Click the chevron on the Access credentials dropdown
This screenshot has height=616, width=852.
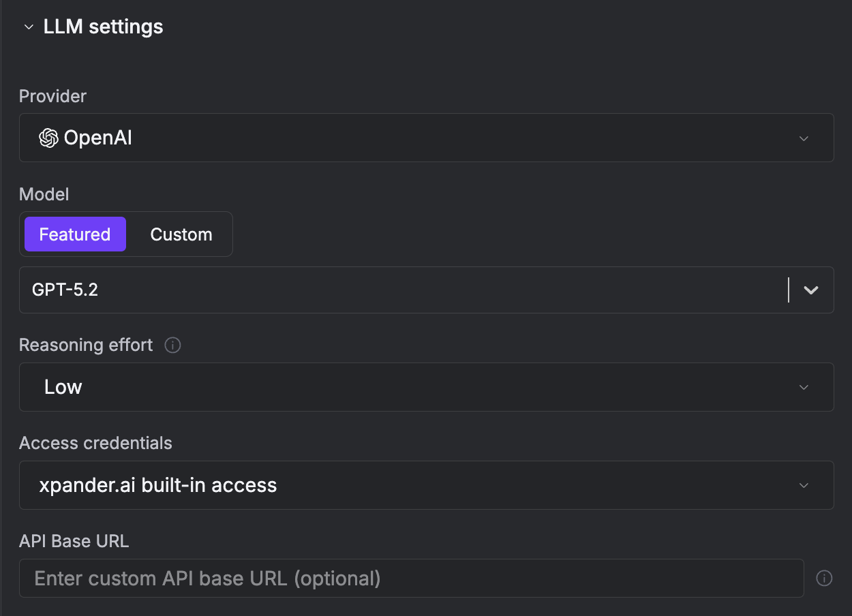(804, 485)
